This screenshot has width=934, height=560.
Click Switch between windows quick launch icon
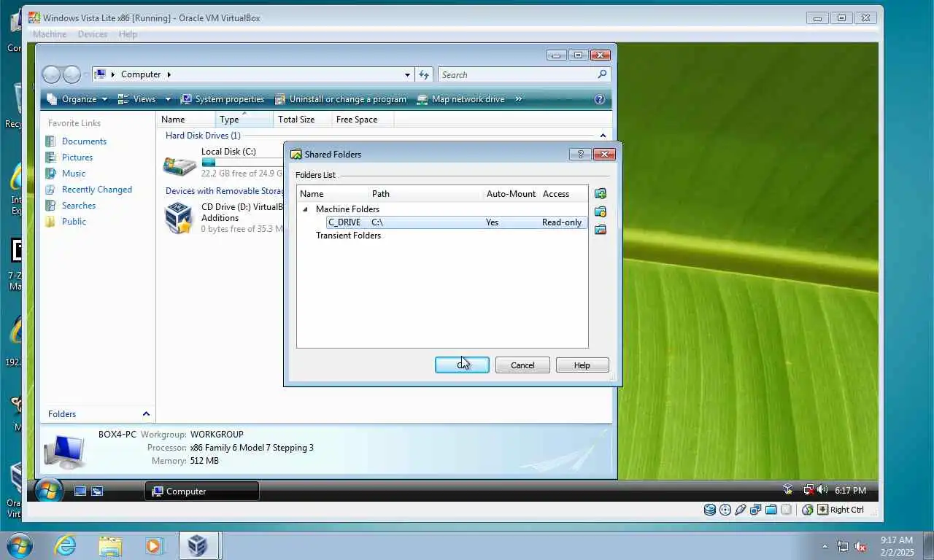pyautogui.click(x=97, y=491)
